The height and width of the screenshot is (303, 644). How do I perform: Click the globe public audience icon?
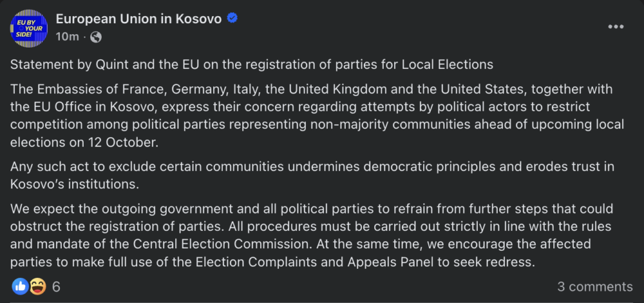(96, 37)
